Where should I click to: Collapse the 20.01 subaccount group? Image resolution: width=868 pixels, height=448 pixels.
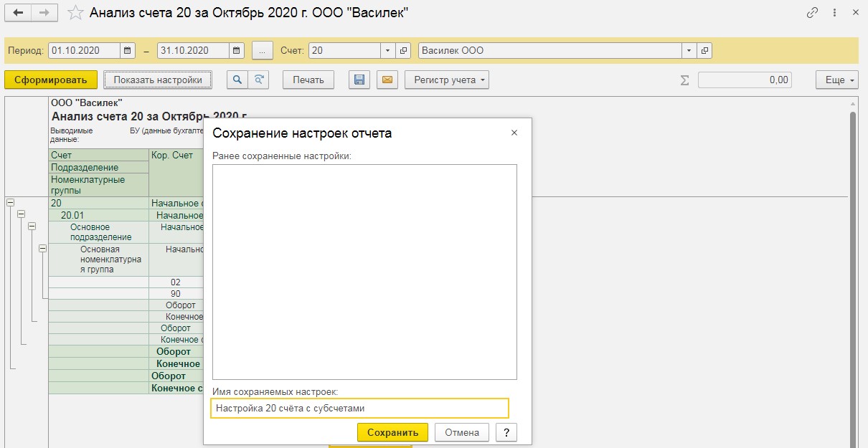tap(21, 214)
